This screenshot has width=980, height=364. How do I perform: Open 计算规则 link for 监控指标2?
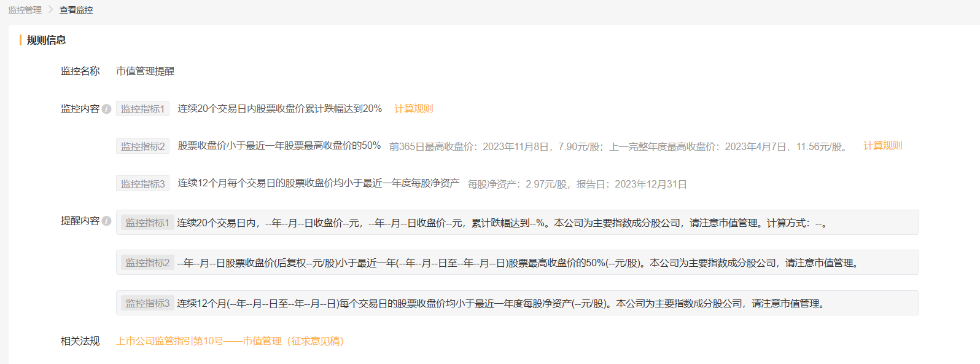882,146
